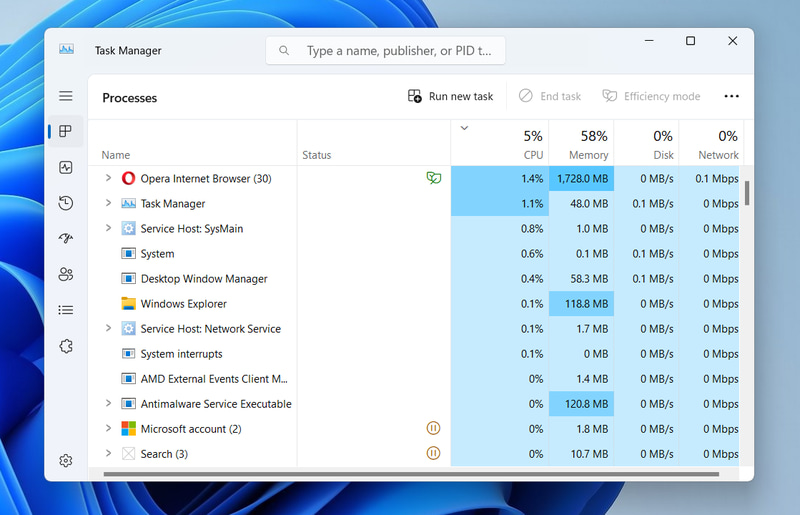Image resolution: width=800 pixels, height=515 pixels.
Task: Open the hamburger navigation menu
Action: point(66,96)
